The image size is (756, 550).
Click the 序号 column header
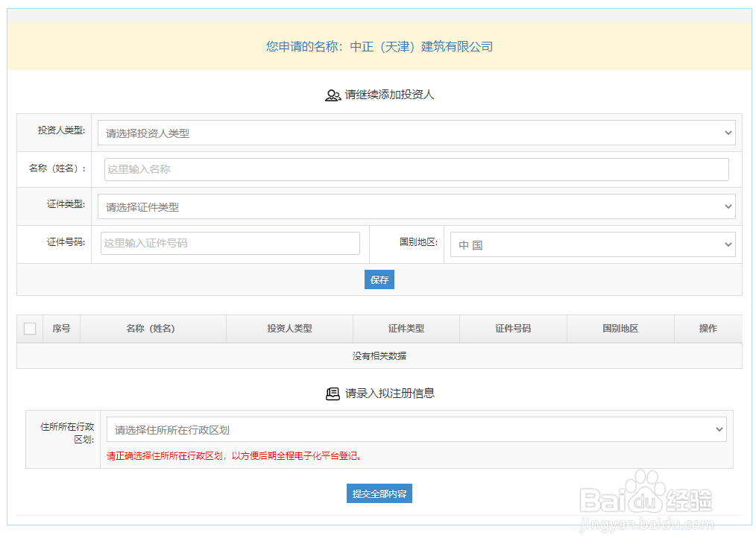point(60,328)
